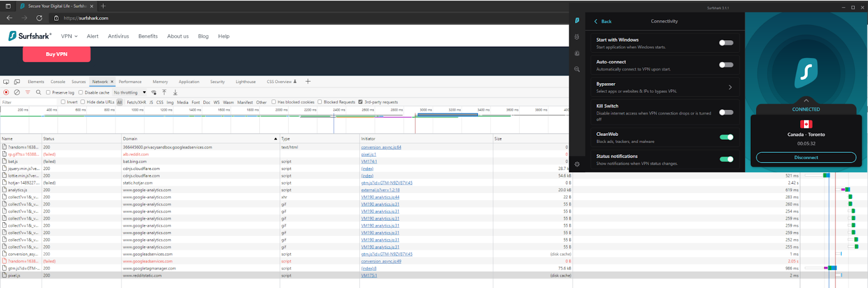Click into the network Filter input
Viewport: 868px width, 288px height.
click(29, 102)
